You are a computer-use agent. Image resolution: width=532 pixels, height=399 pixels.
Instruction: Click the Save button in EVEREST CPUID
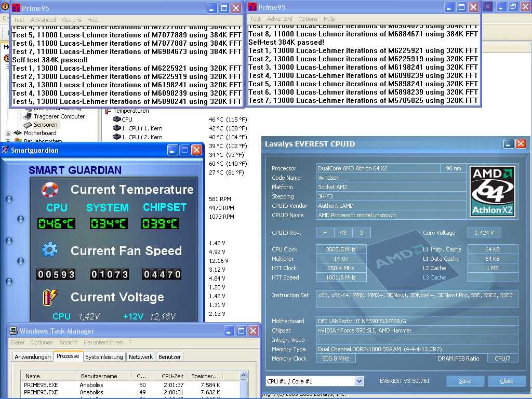pyautogui.click(x=465, y=381)
